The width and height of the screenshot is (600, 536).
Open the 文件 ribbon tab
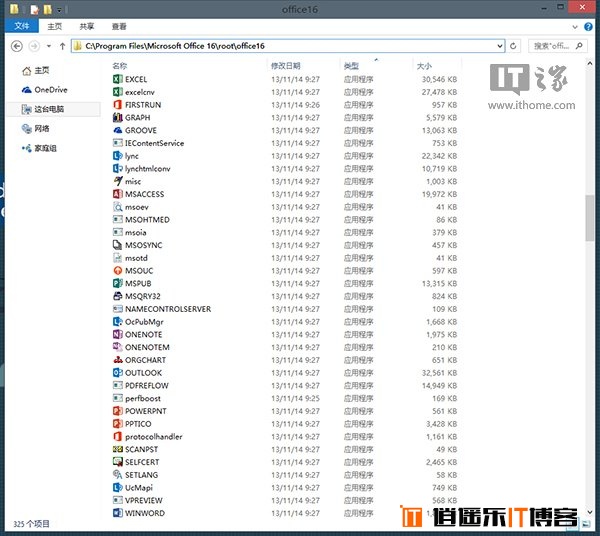click(x=22, y=26)
